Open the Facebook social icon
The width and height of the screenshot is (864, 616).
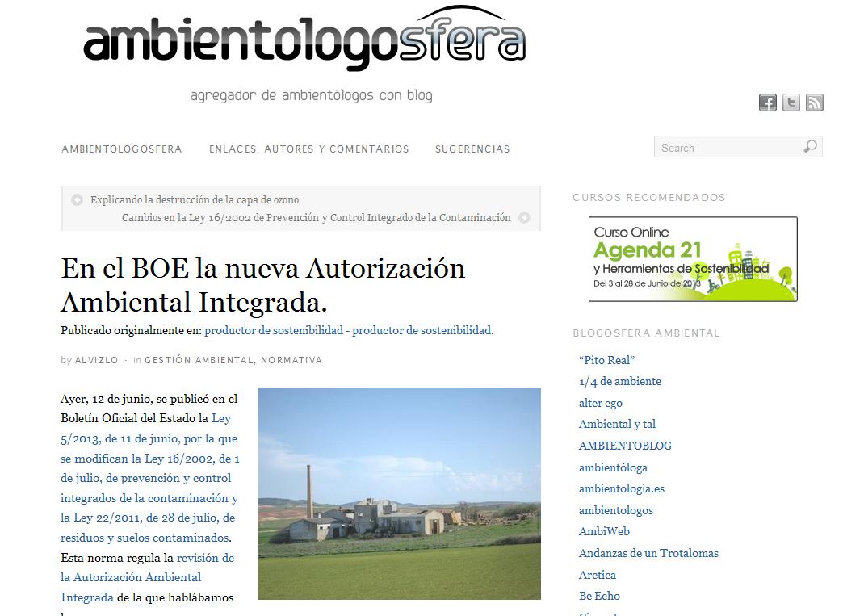tap(768, 103)
